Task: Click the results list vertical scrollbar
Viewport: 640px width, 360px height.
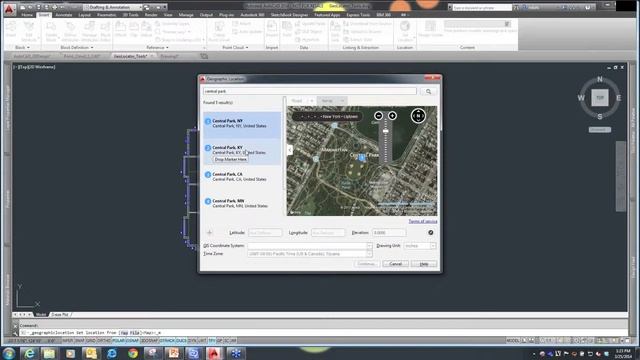Action: tap(284, 143)
